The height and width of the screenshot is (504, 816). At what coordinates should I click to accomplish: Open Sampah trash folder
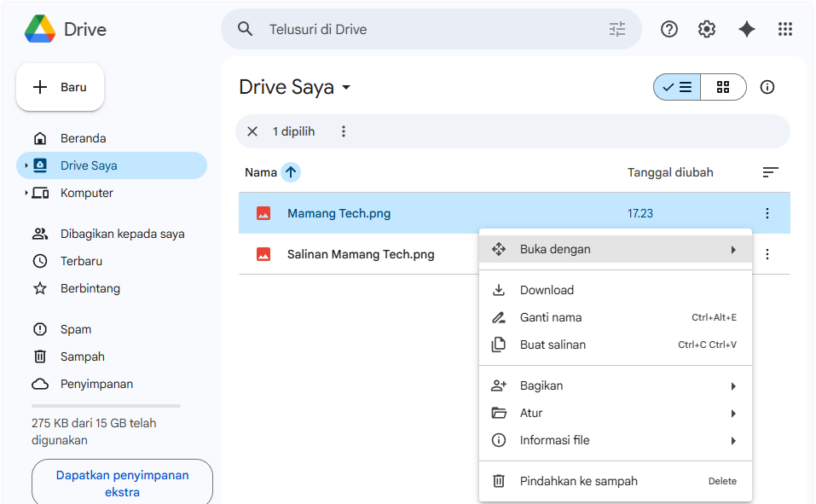[x=112, y=356]
